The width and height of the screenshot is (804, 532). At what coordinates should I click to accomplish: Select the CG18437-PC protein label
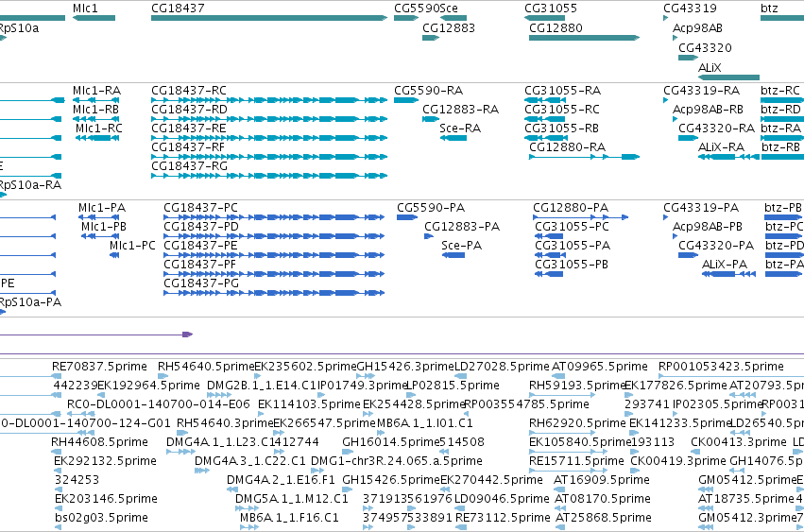pos(201,208)
